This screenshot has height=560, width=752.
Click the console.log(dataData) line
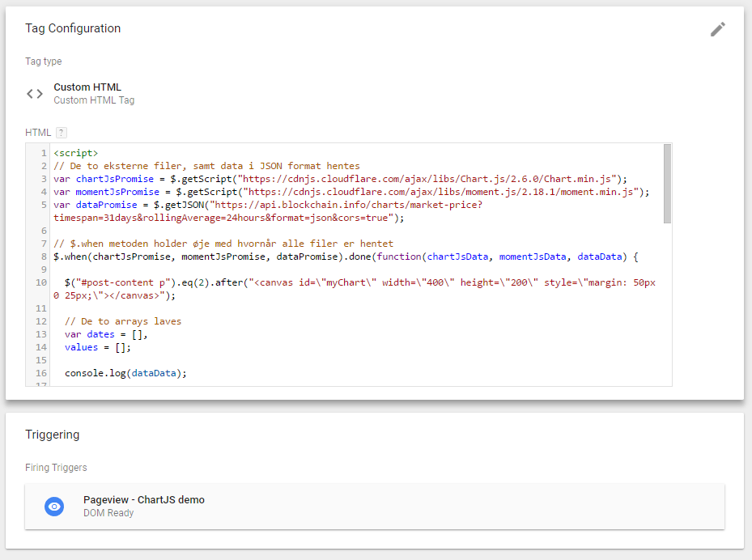pos(125,373)
